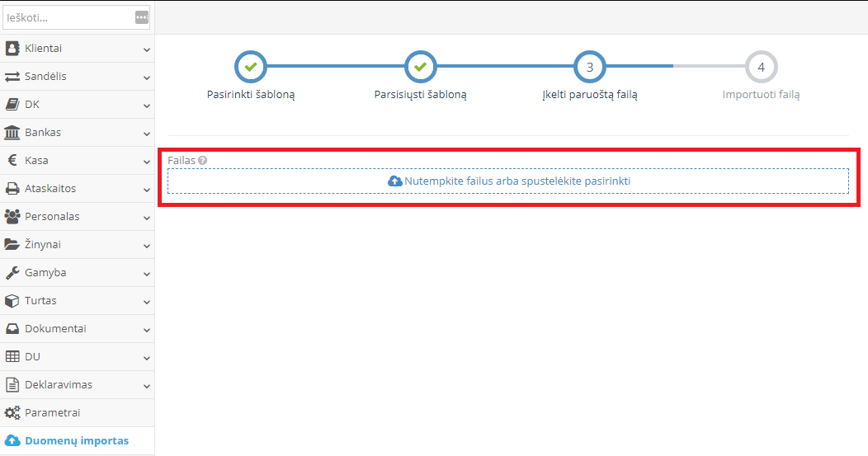Click the file upload drop zone
The height and width of the screenshot is (456, 868).
[507, 181]
